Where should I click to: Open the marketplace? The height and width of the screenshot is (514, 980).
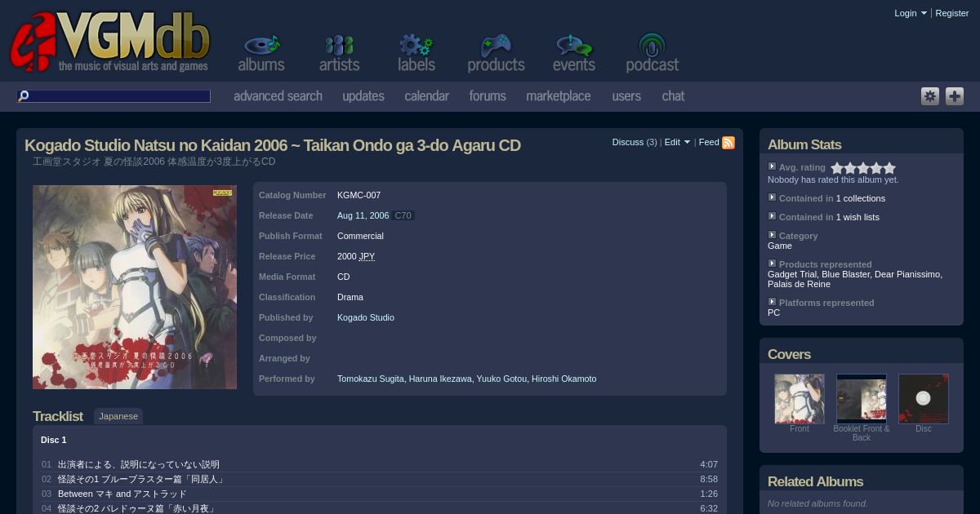(558, 96)
